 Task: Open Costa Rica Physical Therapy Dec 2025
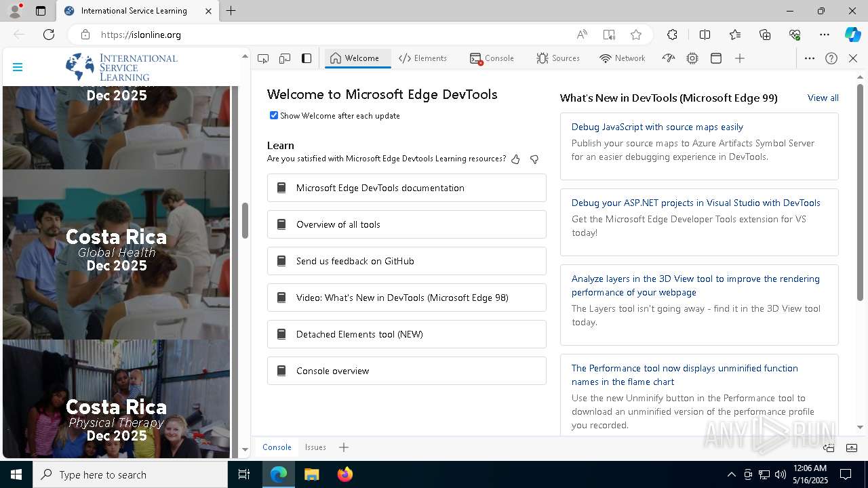point(117,399)
